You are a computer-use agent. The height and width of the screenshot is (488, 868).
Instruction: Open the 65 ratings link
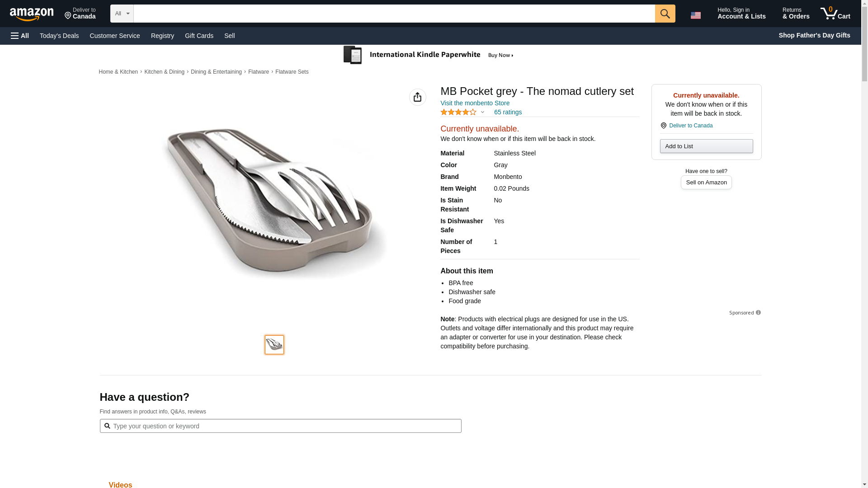click(x=508, y=112)
